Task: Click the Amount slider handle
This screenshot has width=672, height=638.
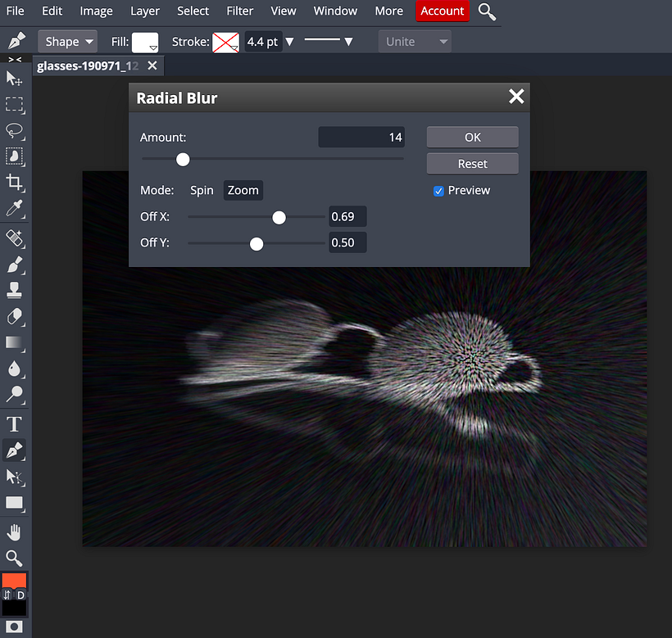Action: [x=183, y=160]
